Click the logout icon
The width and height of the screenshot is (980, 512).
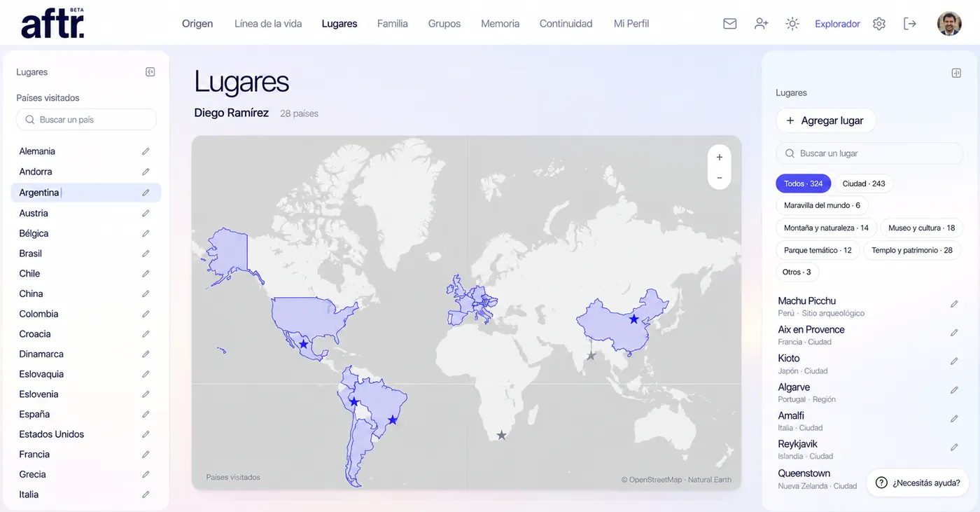(x=910, y=24)
